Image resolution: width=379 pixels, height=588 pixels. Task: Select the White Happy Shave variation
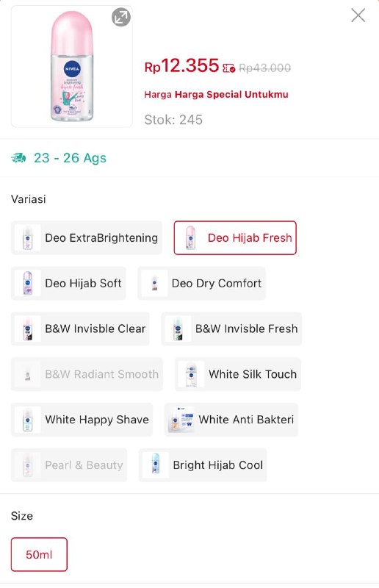point(82,419)
